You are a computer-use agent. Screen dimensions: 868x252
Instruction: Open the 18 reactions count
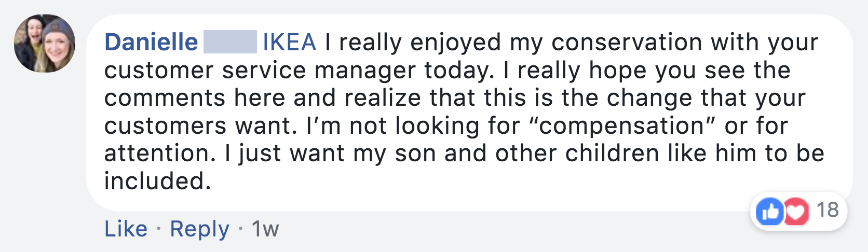pyautogui.click(x=828, y=210)
